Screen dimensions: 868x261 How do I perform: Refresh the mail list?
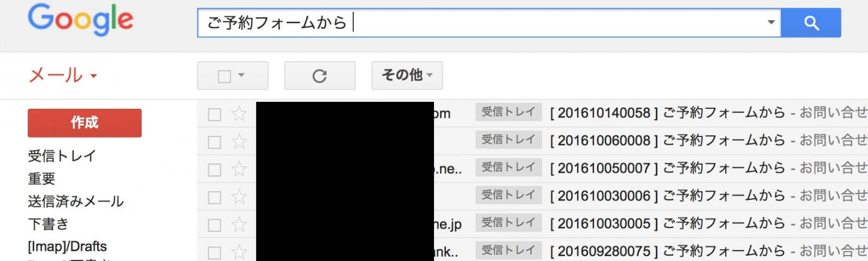coord(320,76)
